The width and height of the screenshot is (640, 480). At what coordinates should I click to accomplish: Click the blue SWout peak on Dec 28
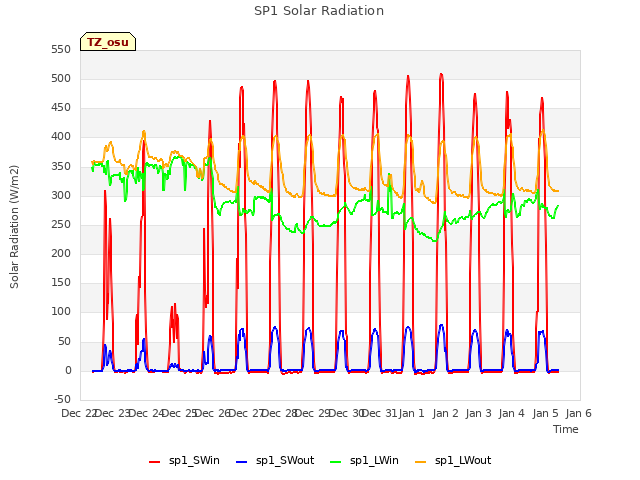tap(275, 327)
